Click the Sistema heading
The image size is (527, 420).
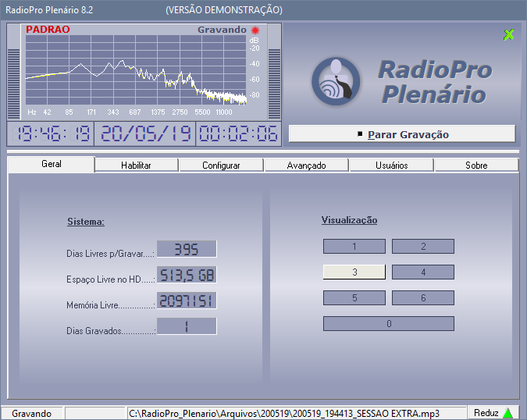86,222
